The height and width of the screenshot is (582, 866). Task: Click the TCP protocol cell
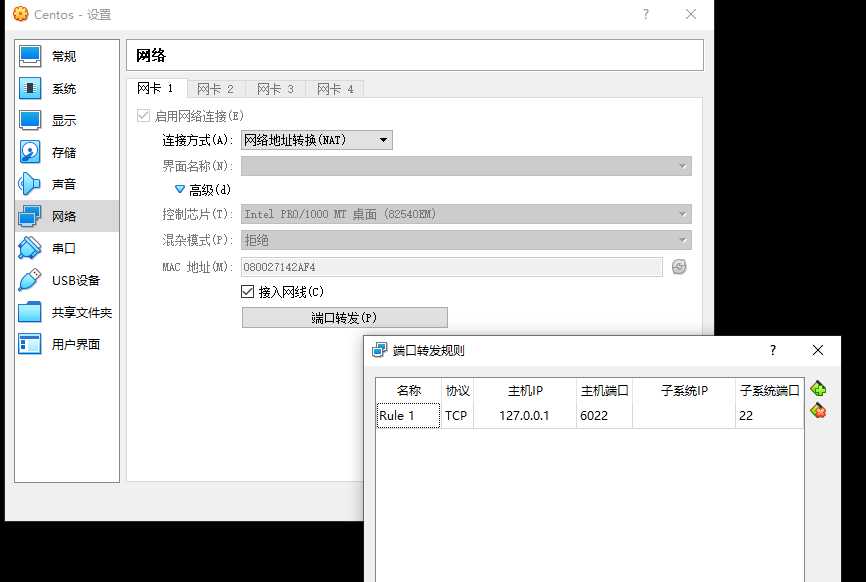[457, 415]
